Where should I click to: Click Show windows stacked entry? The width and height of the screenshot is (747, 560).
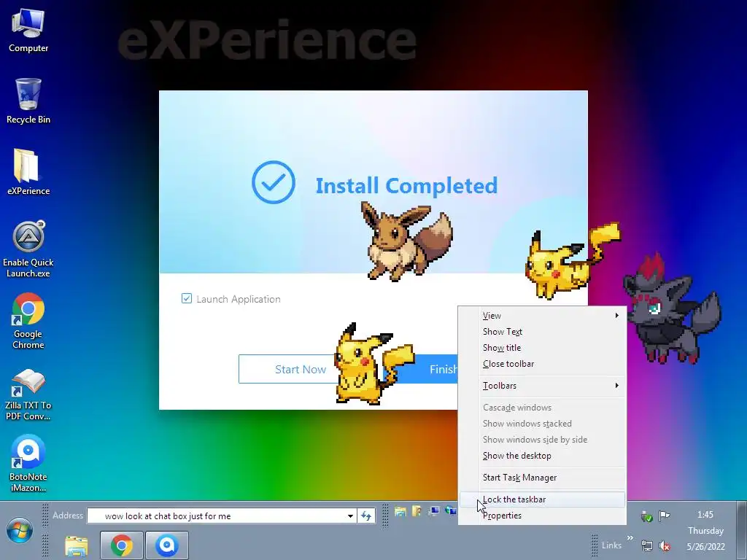coord(542,424)
